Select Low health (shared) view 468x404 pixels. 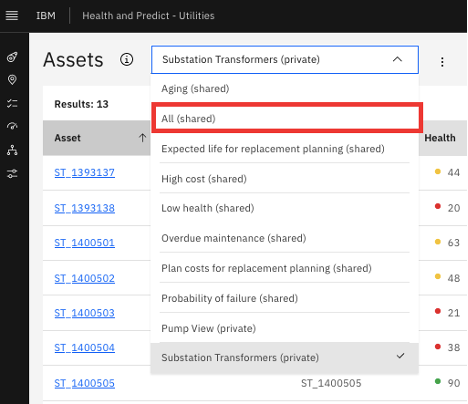tap(285, 208)
